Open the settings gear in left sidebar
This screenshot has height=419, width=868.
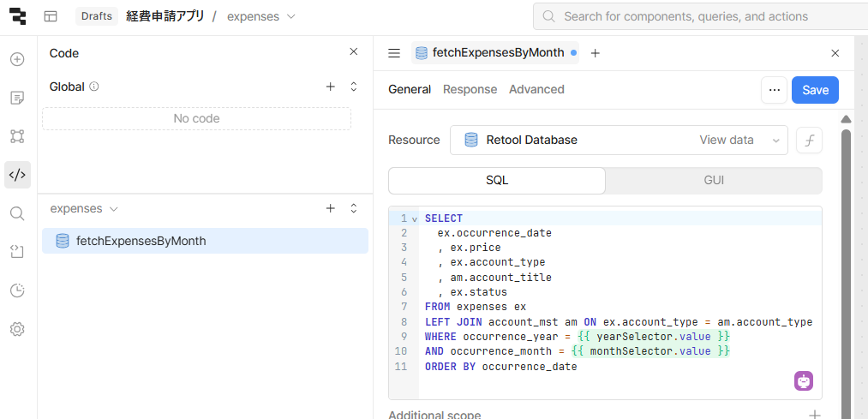tap(17, 329)
